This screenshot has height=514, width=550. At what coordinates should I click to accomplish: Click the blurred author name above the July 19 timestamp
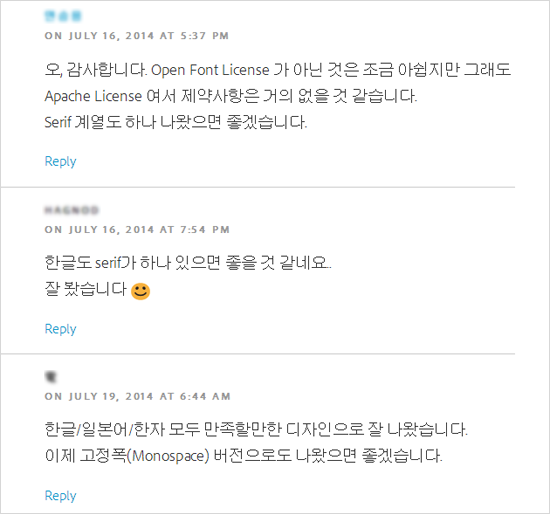tap(51, 376)
